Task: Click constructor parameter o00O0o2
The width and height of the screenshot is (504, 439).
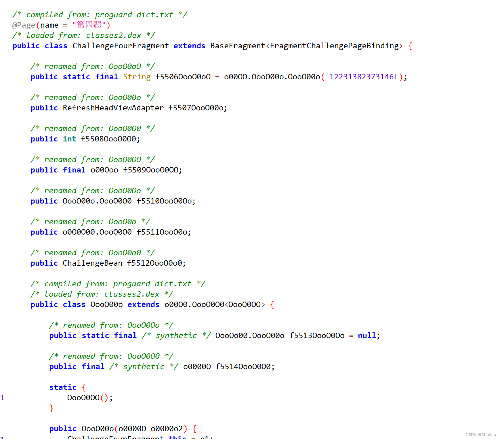Action: coord(167,429)
